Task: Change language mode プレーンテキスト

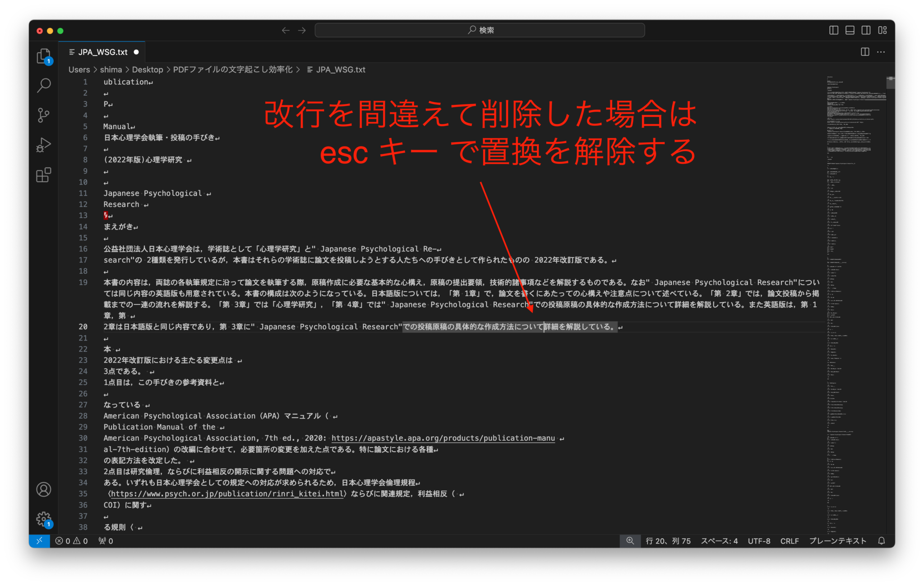Action: [837, 541]
